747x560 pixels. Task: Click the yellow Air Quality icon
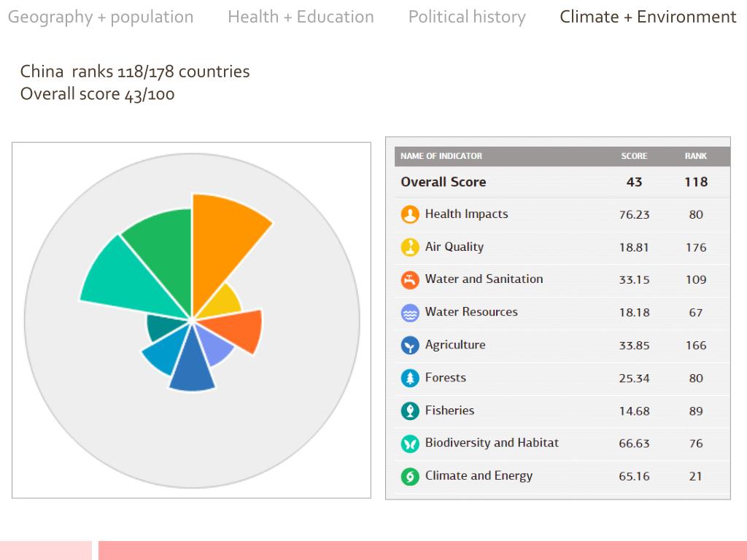tap(410, 247)
